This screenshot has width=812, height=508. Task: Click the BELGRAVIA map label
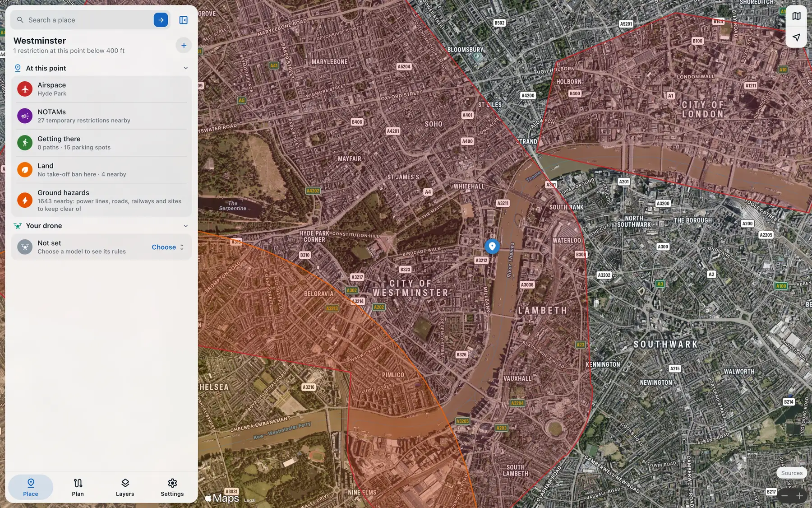pos(318,294)
